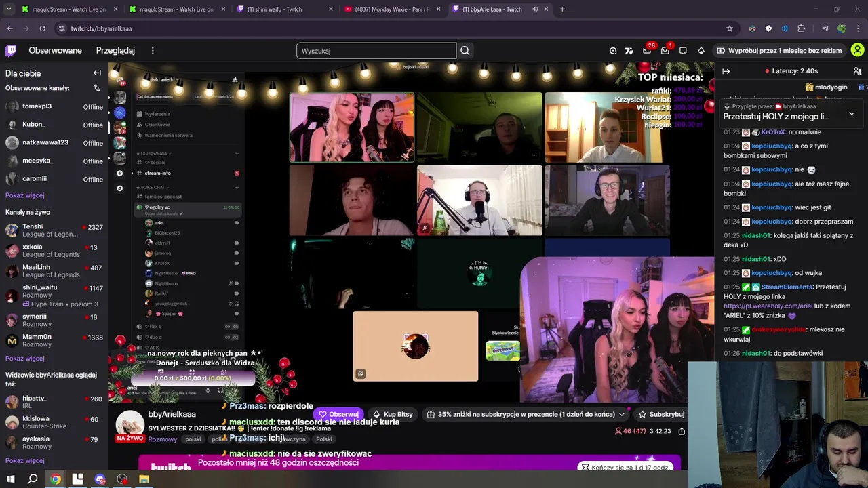
Task: Sort followed channels with the arrows icon
Action: pyautogui.click(x=96, y=88)
